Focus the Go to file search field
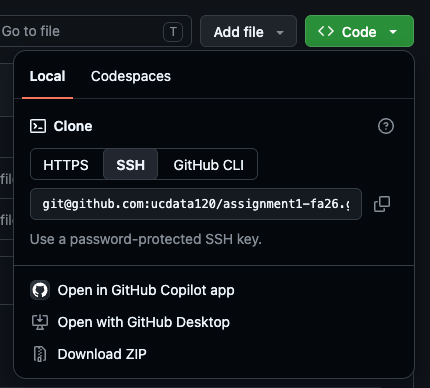Image resolution: width=430 pixels, height=388 pixels. pos(95,31)
